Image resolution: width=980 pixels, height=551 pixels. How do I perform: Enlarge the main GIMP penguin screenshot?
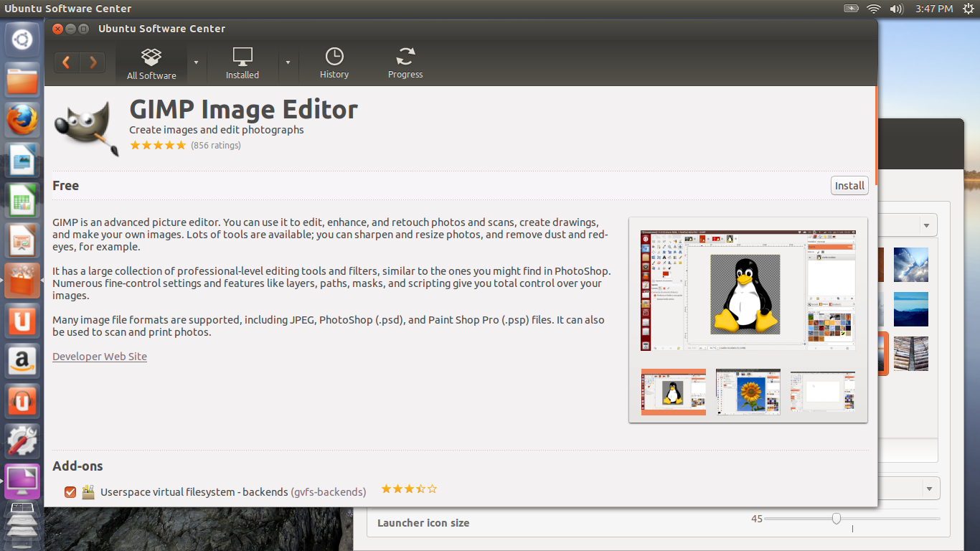click(x=748, y=291)
